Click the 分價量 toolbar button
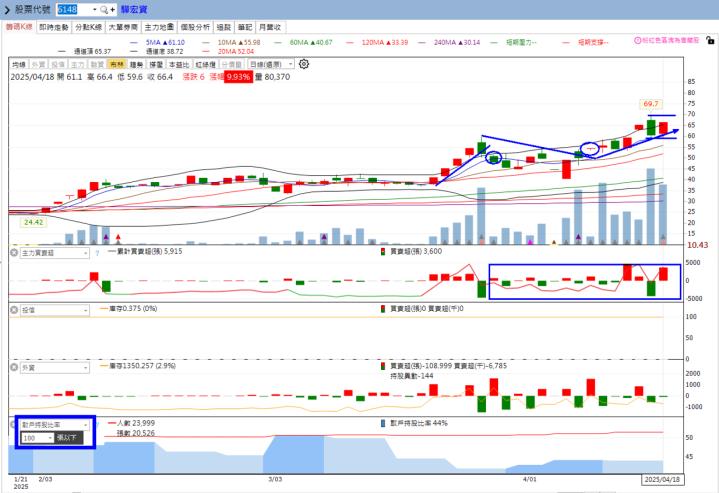The height and width of the screenshot is (493, 719). coord(232,64)
